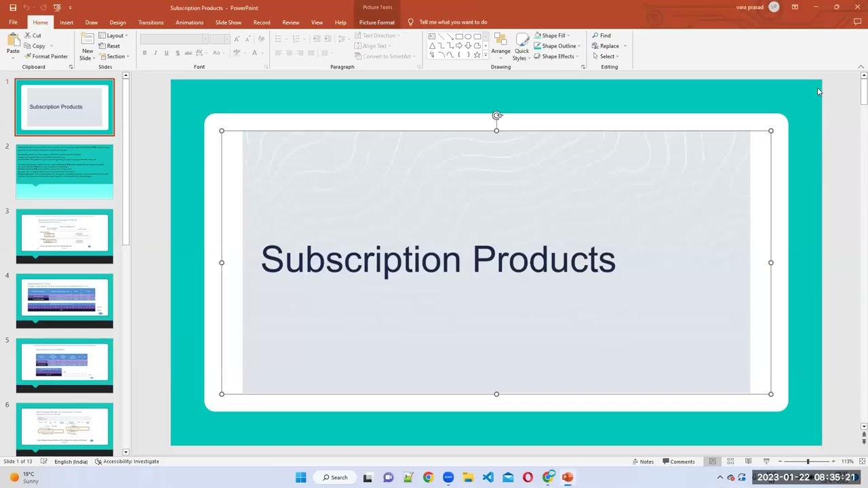This screenshot has width=868, height=488.
Task: Zoom out using the minus button
Action: 780,462
